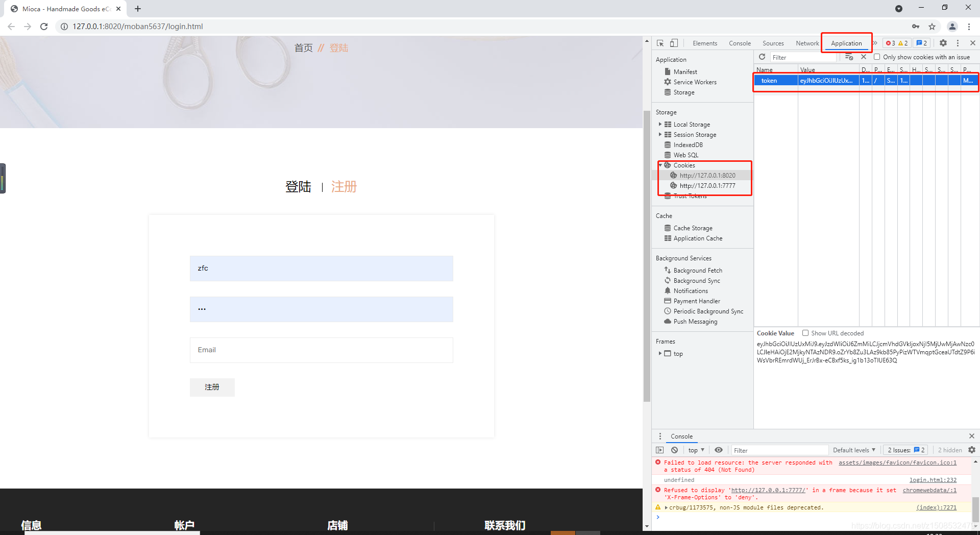Open console settings gear
Screen dimensions: 980x535
(972, 450)
